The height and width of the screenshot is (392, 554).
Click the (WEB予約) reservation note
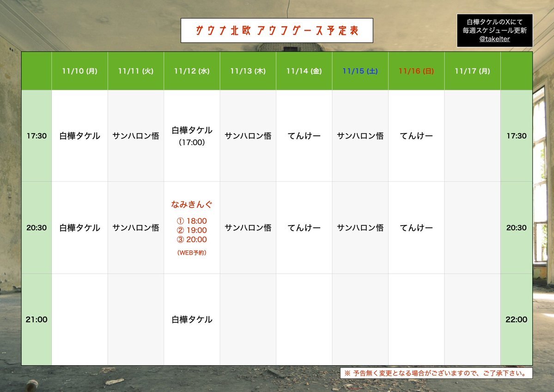click(x=192, y=253)
